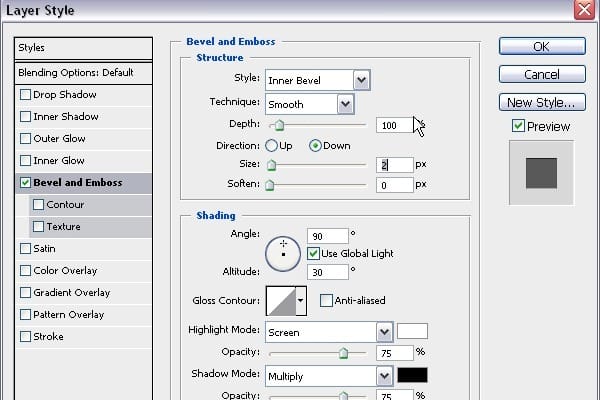Image resolution: width=600 pixels, height=400 pixels.
Task: Select the Drop Shadow effect label
Action: 65,95
